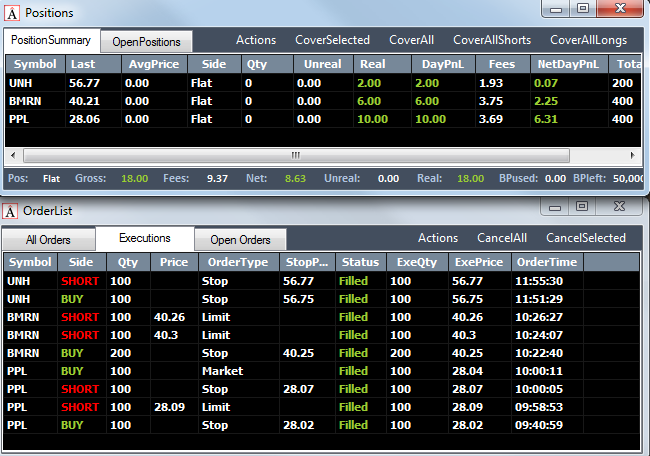Click the horizontal scrollbar right arrow

pos(632,155)
